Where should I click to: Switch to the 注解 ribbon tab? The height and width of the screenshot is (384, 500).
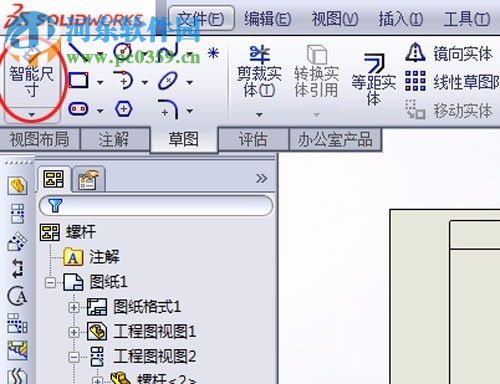point(114,139)
